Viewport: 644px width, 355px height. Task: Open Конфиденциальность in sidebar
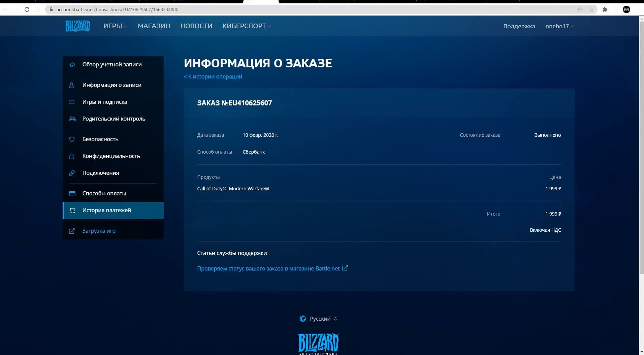pos(113,156)
